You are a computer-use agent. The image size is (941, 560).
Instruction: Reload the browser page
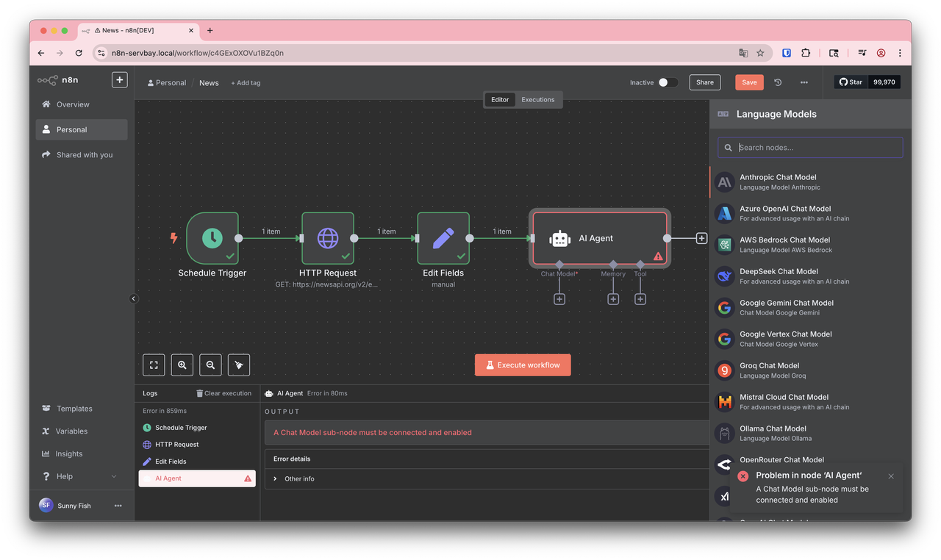point(79,53)
